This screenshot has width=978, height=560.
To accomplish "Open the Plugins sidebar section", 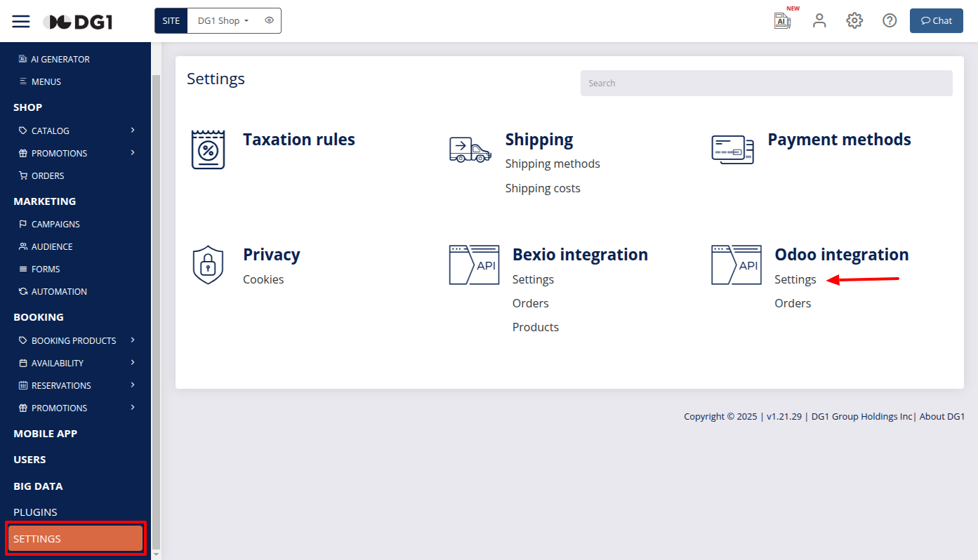I will tap(35, 512).
